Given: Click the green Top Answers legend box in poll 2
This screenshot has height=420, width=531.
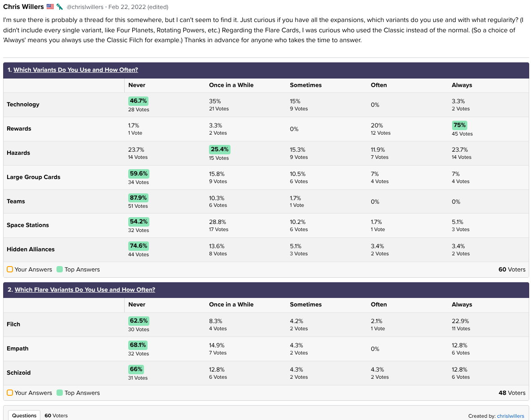Looking at the screenshot, I should click(60, 393).
